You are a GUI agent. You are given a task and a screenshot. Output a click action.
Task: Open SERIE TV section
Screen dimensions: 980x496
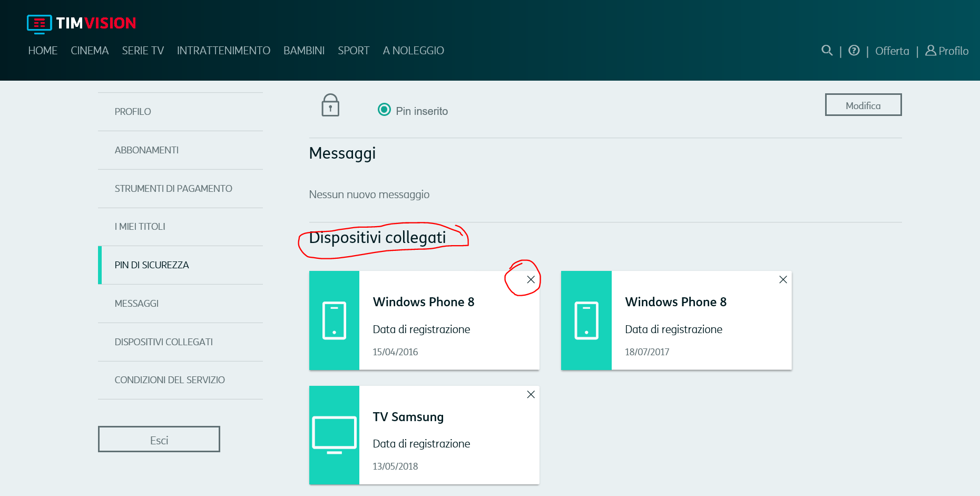pyautogui.click(x=143, y=51)
